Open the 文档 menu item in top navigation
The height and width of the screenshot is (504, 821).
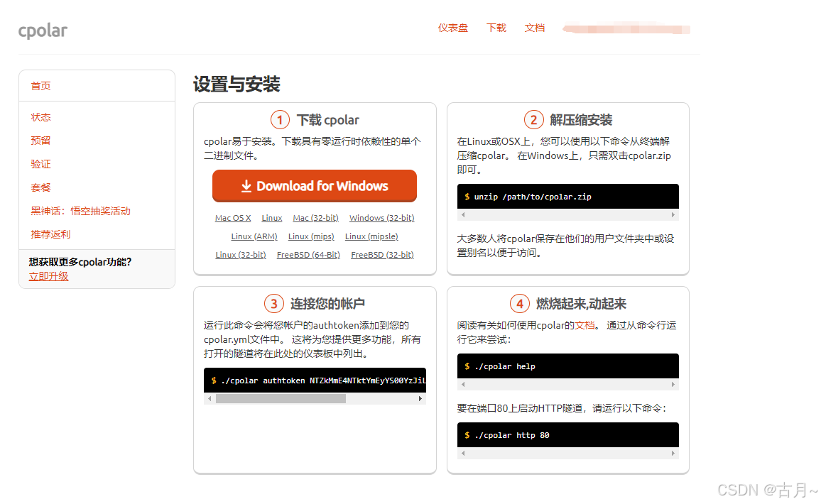coord(535,28)
